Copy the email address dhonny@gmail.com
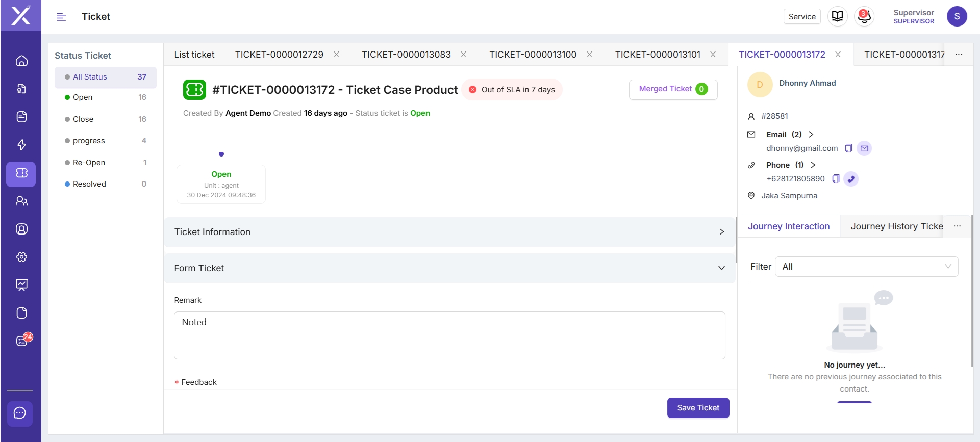This screenshot has height=442, width=980. pyautogui.click(x=848, y=148)
